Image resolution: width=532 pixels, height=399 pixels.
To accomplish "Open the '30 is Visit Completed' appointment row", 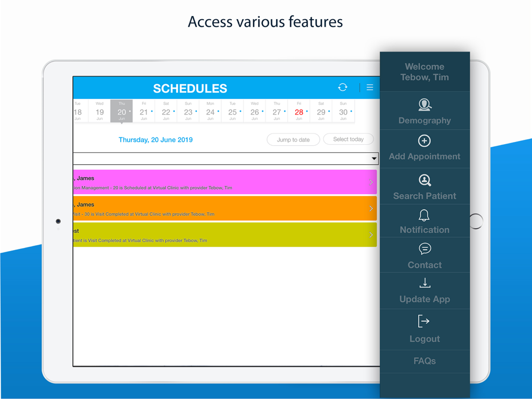I will pyautogui.click(x=225, y=209).
